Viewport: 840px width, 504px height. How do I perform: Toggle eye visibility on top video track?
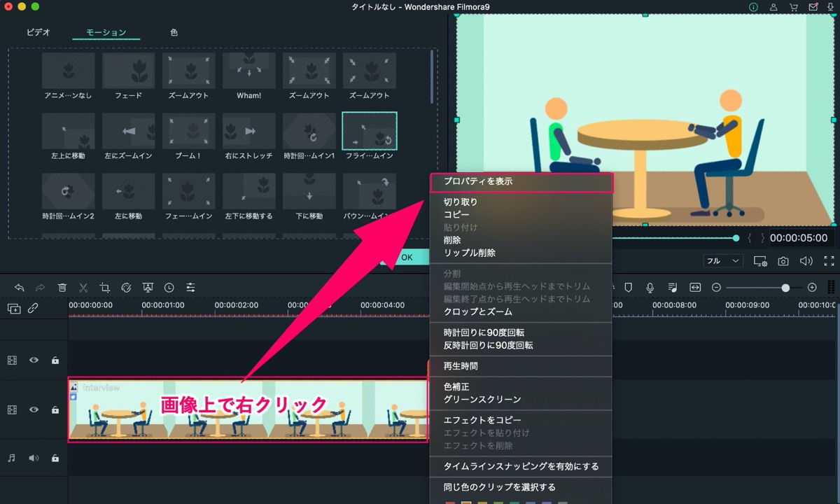[34, 360]
